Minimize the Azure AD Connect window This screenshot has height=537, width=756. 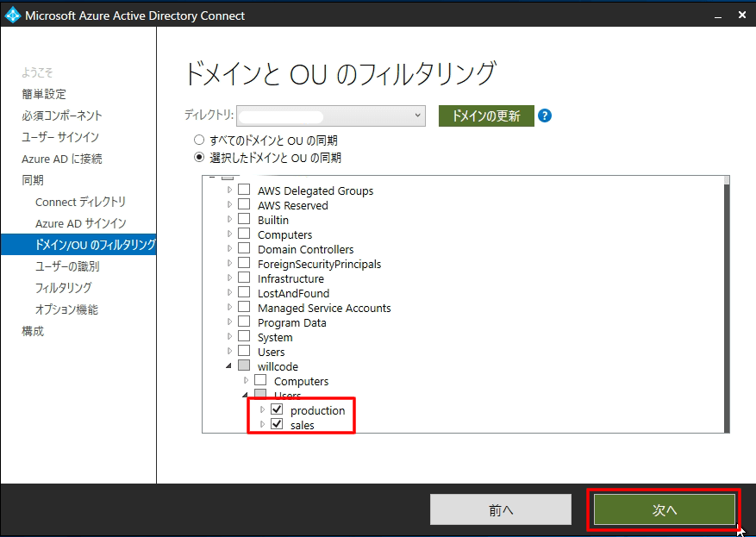(x=718, y=16)
